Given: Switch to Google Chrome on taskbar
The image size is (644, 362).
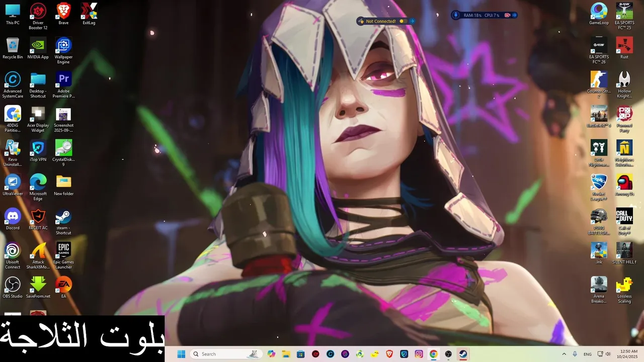Looking at the screenshot, I should coord(433,354).
